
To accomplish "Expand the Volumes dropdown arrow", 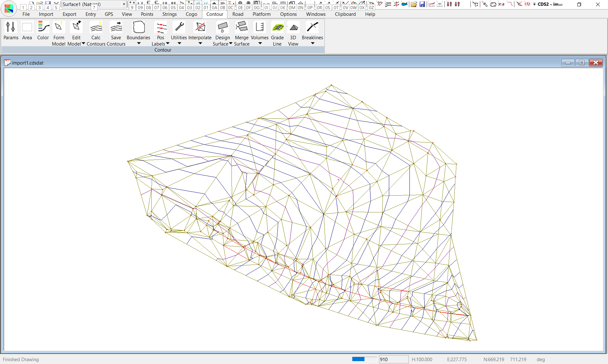I will tap(260, 43).
